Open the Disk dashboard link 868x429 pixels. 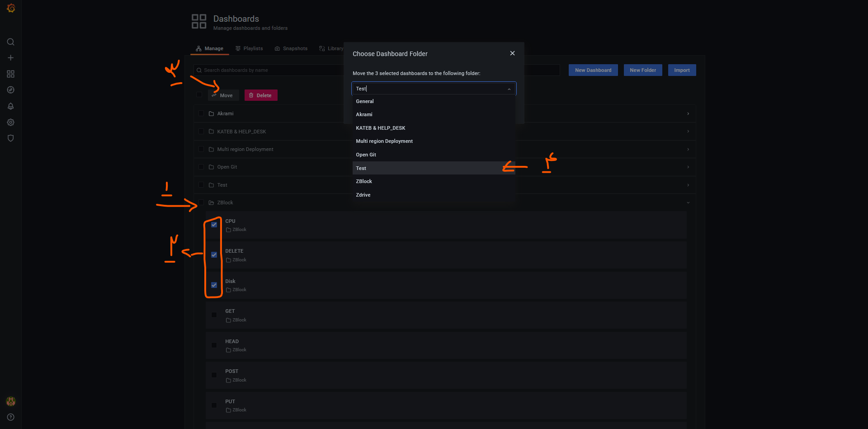[x=230, y=281]
